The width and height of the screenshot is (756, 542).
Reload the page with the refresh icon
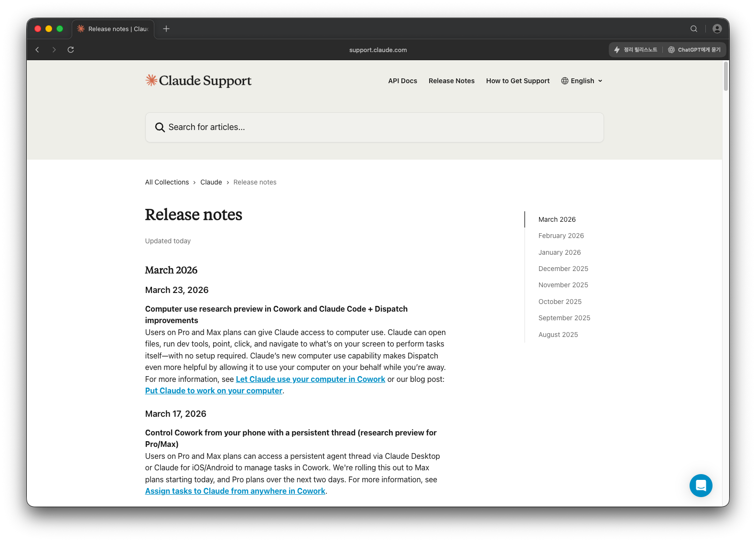(x=71, y=50)
